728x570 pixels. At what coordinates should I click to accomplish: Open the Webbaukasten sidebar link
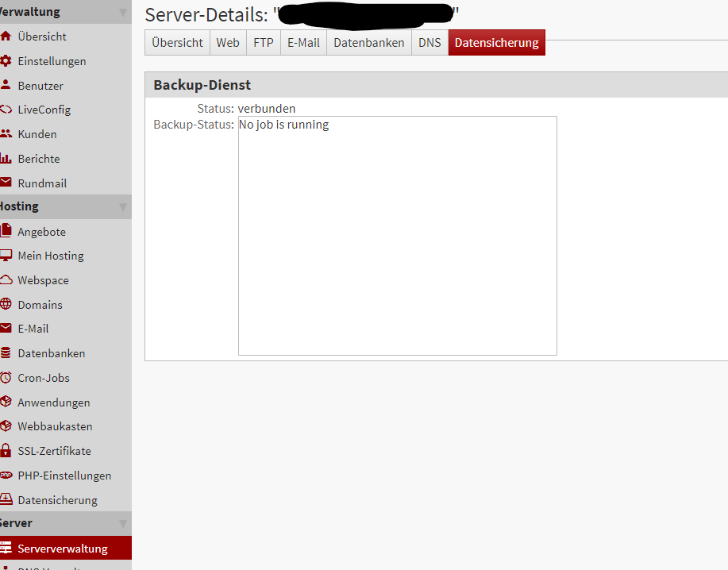click(55, 426)
